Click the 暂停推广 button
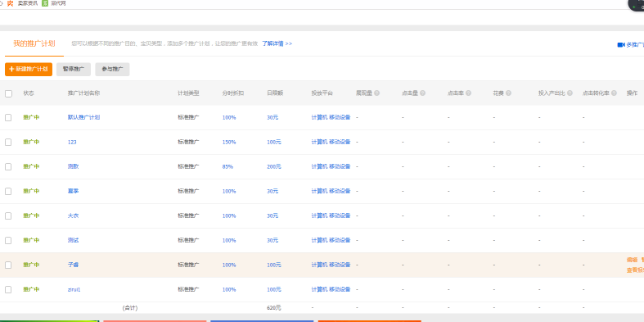644x322 pixels. (x=74, y=69)
